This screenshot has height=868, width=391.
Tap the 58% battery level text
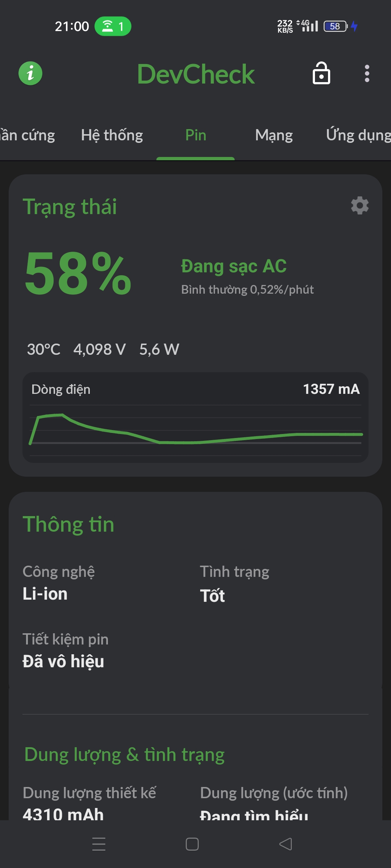pos(78,274)
